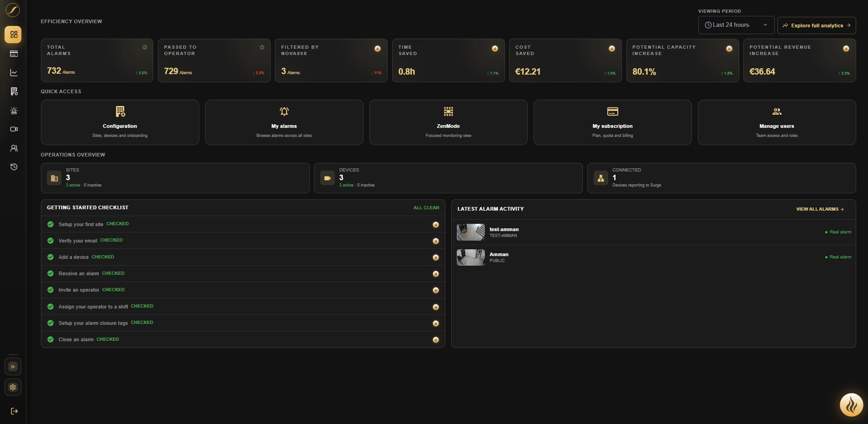868x424 pixels.
Task: Click the Amman alarm title
Action: 499,254
